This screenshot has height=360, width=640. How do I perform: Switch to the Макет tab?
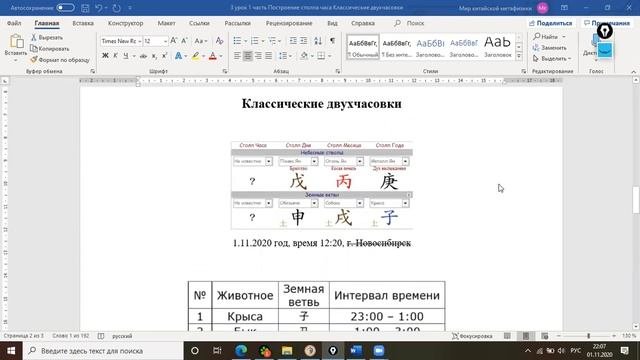166,23
